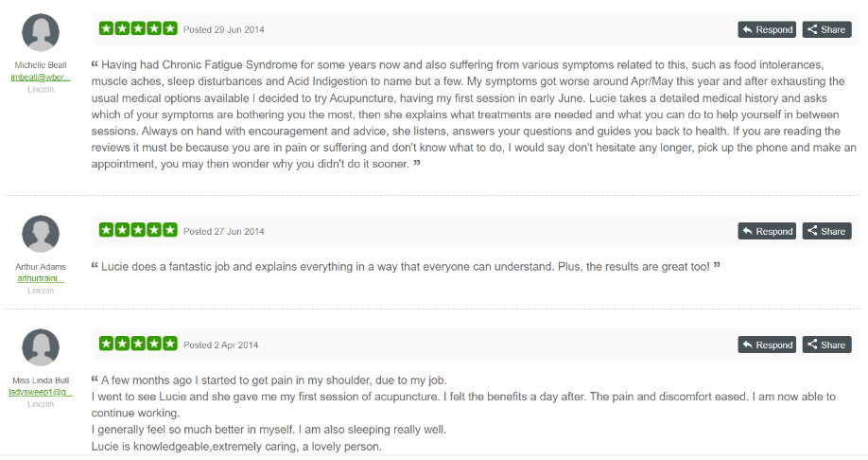Viewport: 868px width, 460px height.
Task: Respond to the 29 Jun 2014 review
Action: 767,29
